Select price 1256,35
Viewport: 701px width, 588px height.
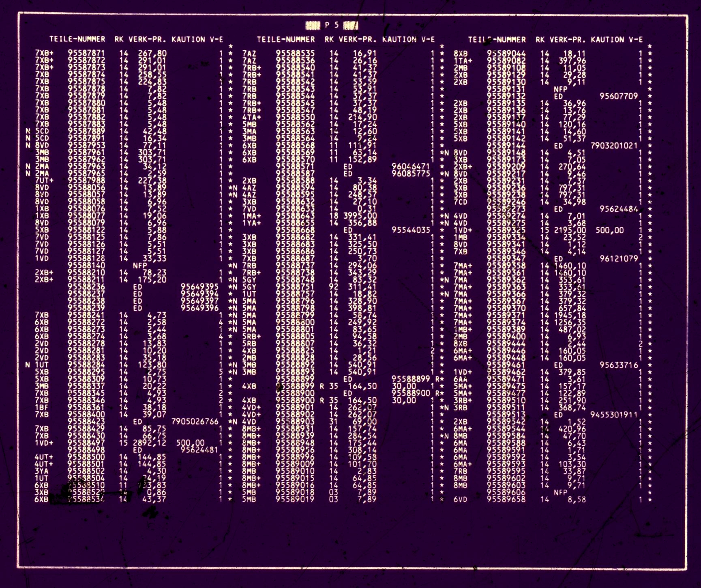[570, 322]
